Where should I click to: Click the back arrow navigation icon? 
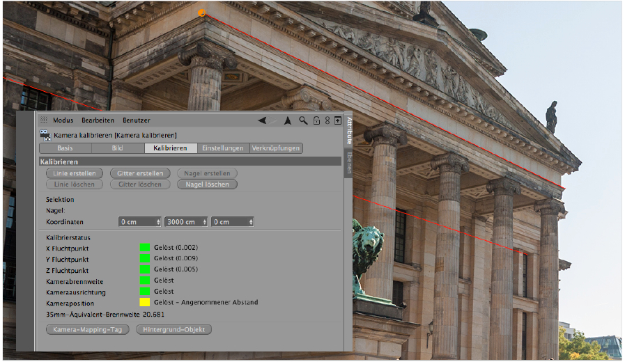(262, 120)
